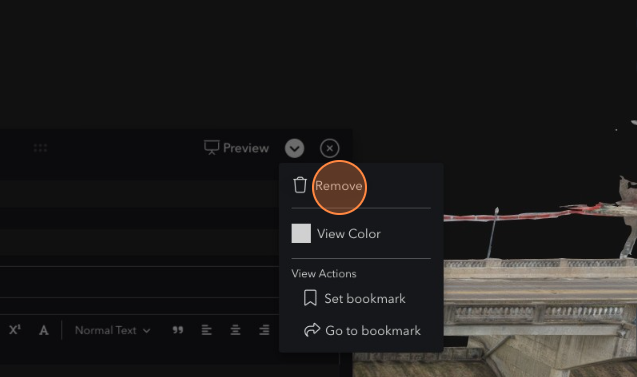Click the bookmark icon beside Set bookmark

point(310,298)
